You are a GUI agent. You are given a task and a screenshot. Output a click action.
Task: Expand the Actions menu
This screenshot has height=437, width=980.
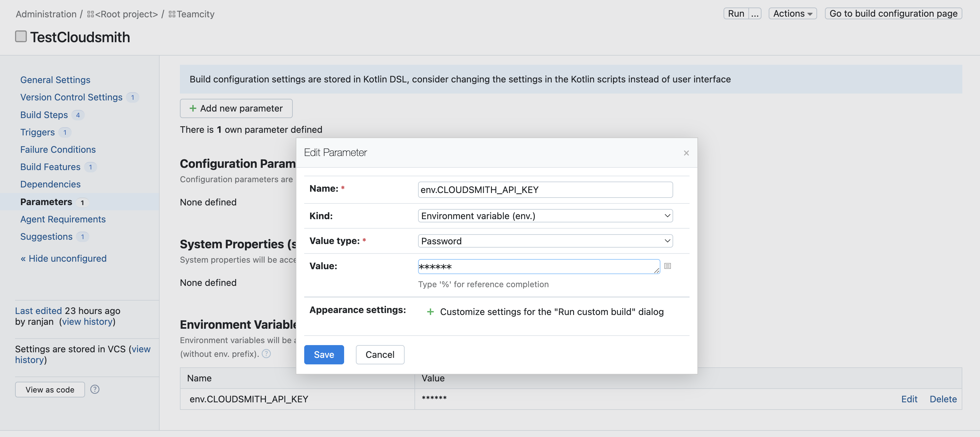point(793,14)
